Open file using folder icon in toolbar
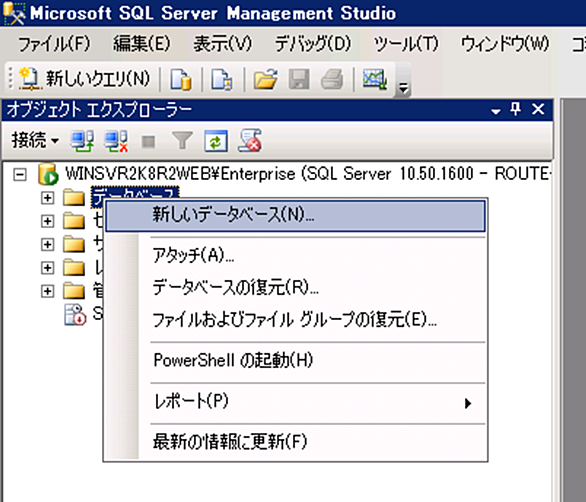The height and width of the screenshot is (502, 586). click(265, 79)
